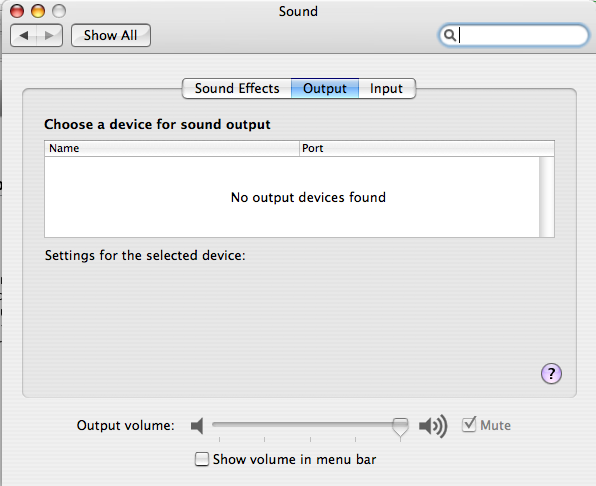This screenshot has width=596, height=486.
Task: Enable Show volume in menu bar
Action: pyautogui.click(x=201, y=459)
